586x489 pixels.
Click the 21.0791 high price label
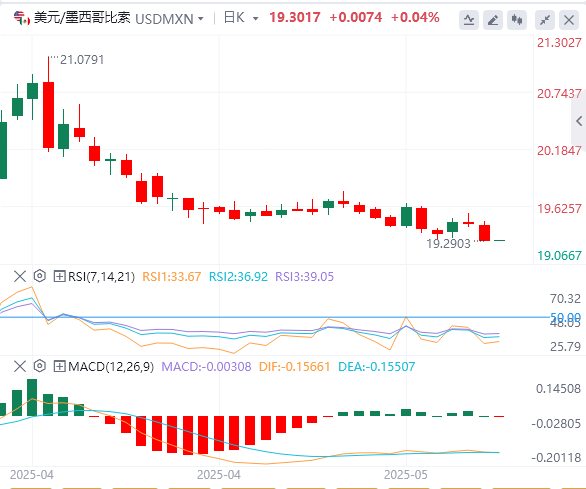pyautogui.click(x=82, y=60)
